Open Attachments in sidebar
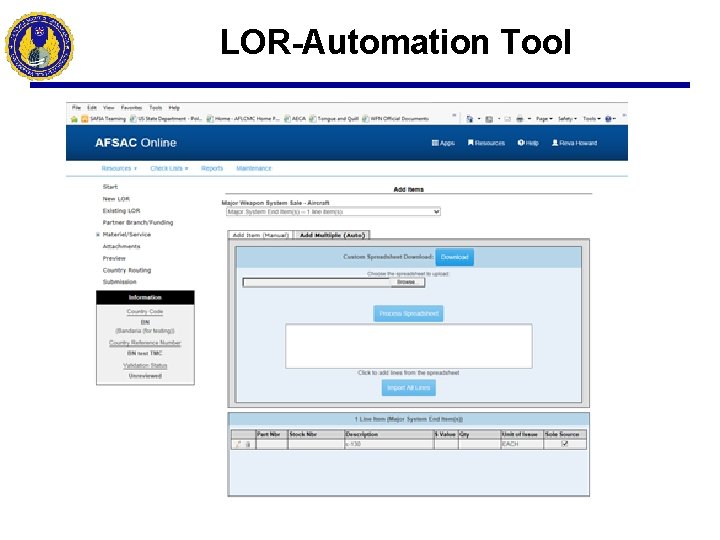Screen dimensions: 720x540 (x=121, y=247)
